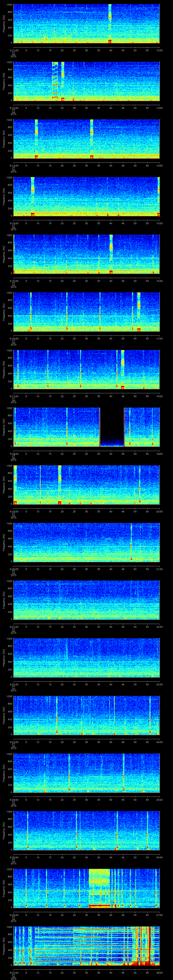Click the 14:00 end time label
This screenshot has height=980, width=173.
pos(159,166)
